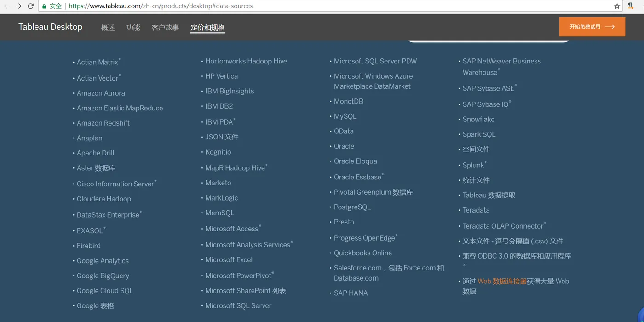Click Hortonworks Hadoop Hive entry

point(246,61)
